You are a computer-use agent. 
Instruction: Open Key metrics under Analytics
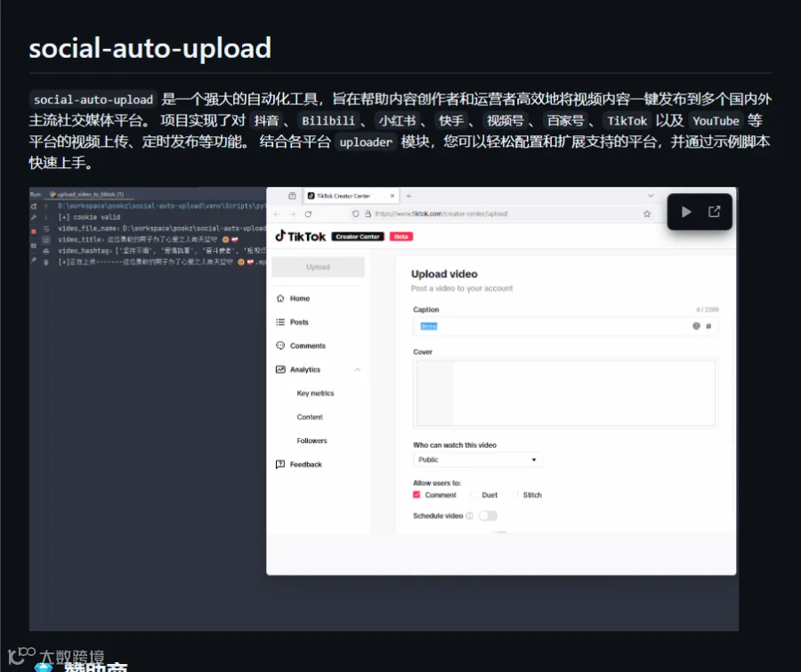pyautogui.click(x=315, y=393)
